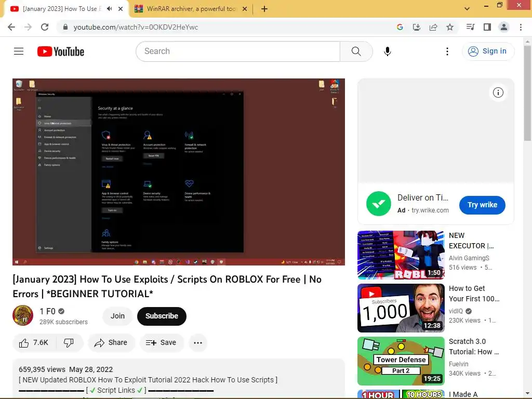Open the 1 F0 channel name

[47, 311]
